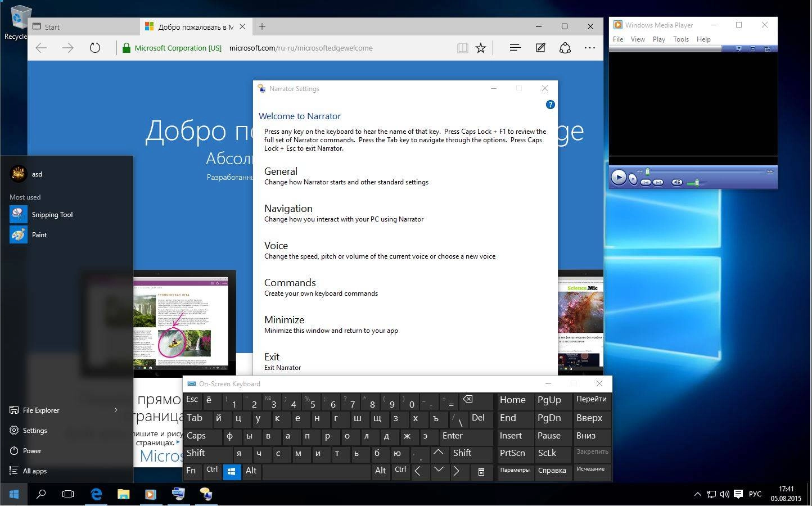This screenshot has width=812, height=506.
Task: Click Windows logo key on On-Screen Keyboard
Action: (232, 472)
